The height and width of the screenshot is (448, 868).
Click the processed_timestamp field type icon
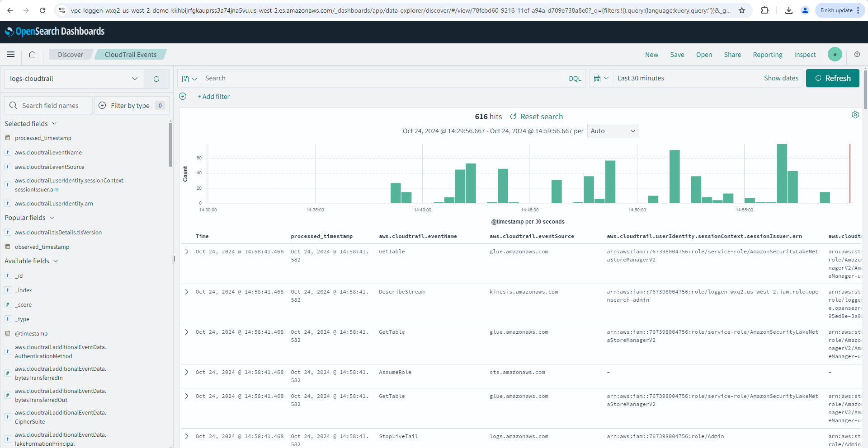pyautogui.click(x=8, y=138)
